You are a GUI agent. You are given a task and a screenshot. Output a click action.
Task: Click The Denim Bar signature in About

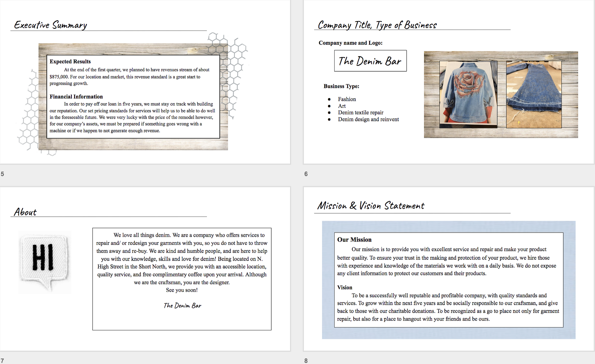click(182, 306)
